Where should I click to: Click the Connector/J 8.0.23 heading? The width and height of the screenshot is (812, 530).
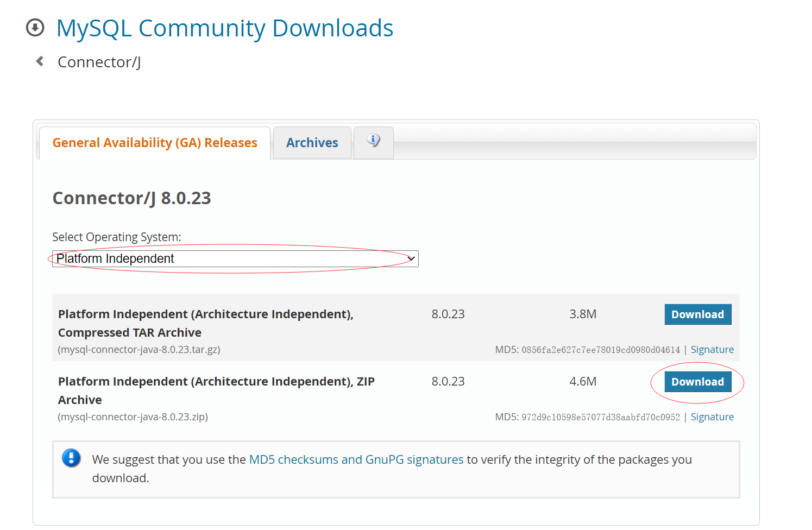pyautogui.click(x=131, y=198)
